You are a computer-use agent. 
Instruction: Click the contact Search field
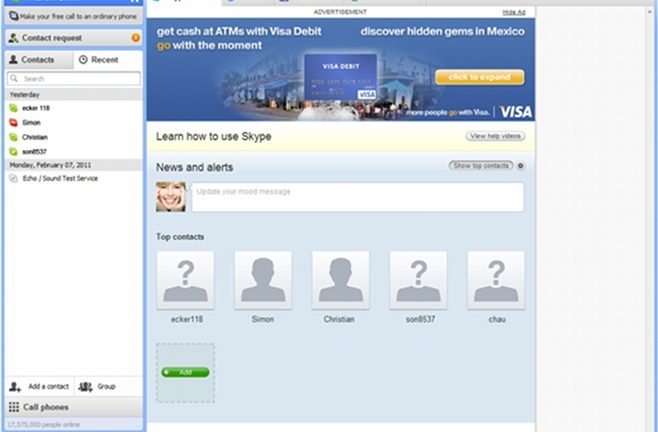(74, 79)
